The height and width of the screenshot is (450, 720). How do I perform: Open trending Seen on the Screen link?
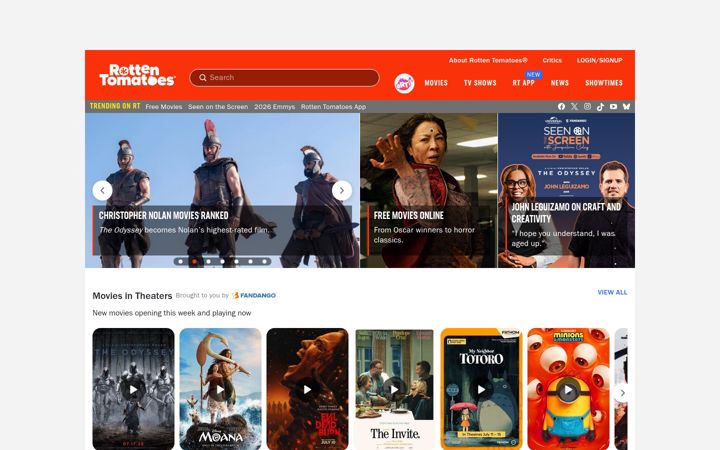tap(218, 107)
